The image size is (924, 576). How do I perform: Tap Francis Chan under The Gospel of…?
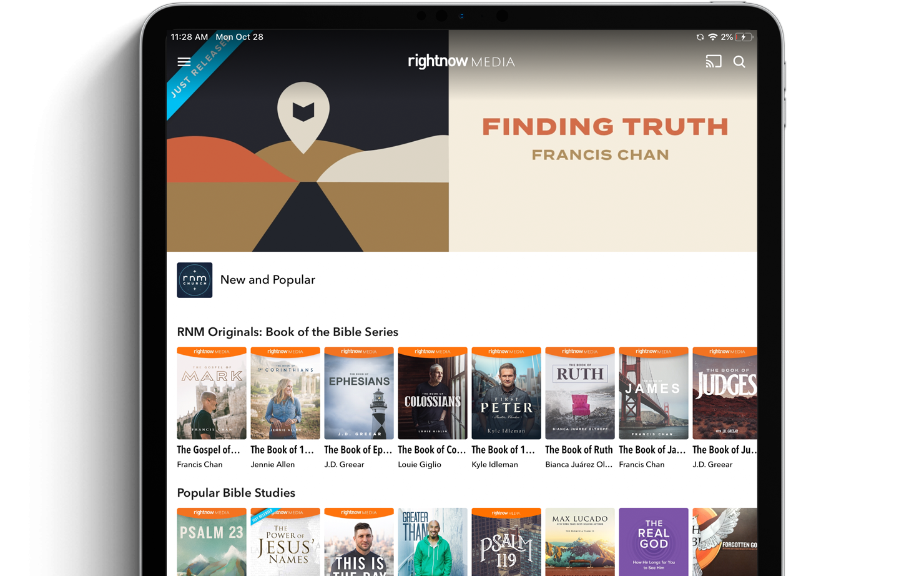[200, 465]
